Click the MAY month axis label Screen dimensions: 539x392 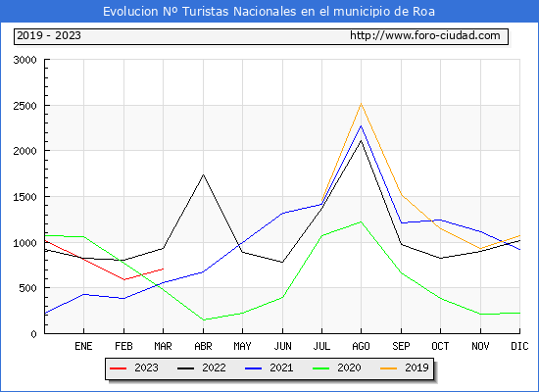(242, 346)
